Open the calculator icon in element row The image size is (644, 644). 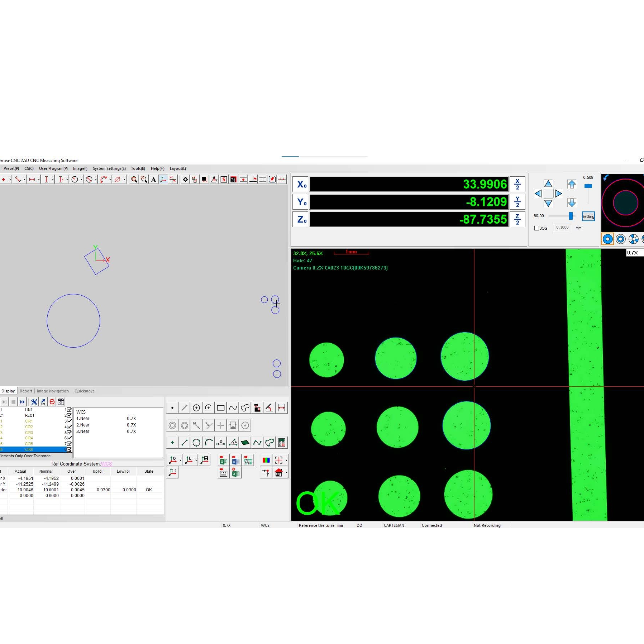[x=282, y=443]
